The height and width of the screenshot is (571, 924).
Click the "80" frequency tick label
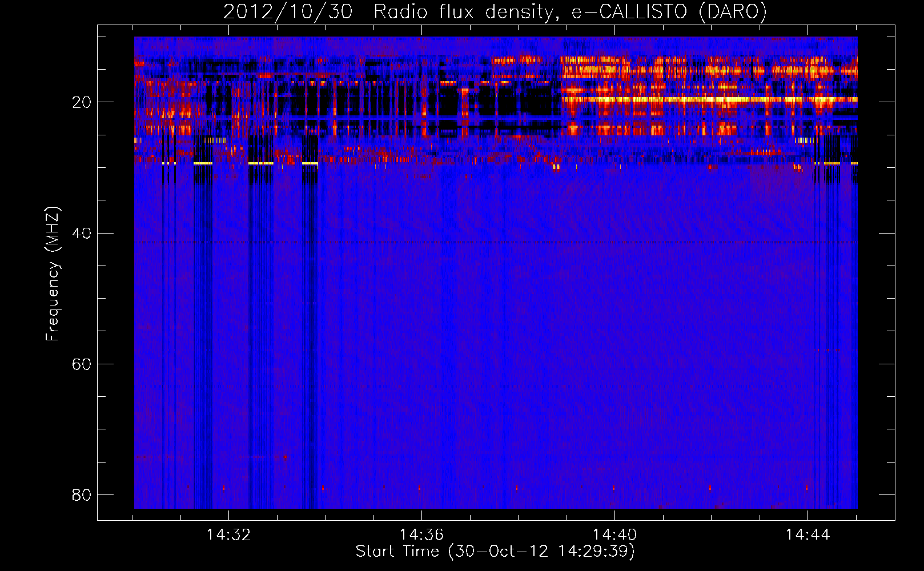(82, 495)
